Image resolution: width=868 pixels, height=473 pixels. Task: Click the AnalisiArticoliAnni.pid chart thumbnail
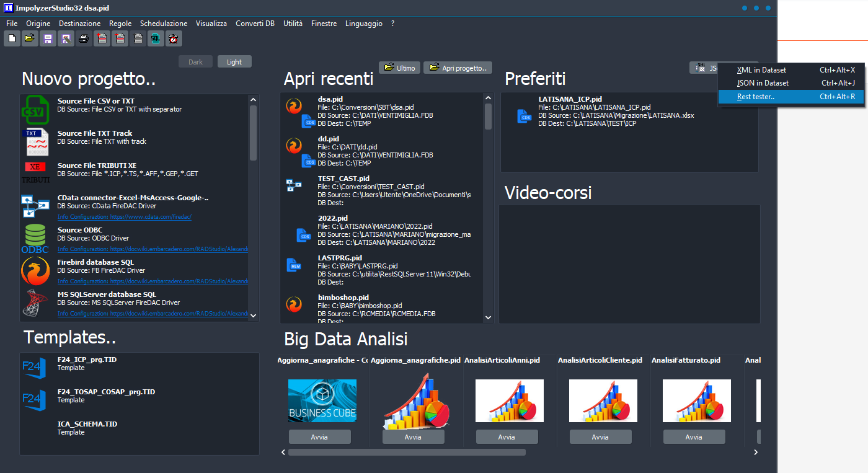510,401
